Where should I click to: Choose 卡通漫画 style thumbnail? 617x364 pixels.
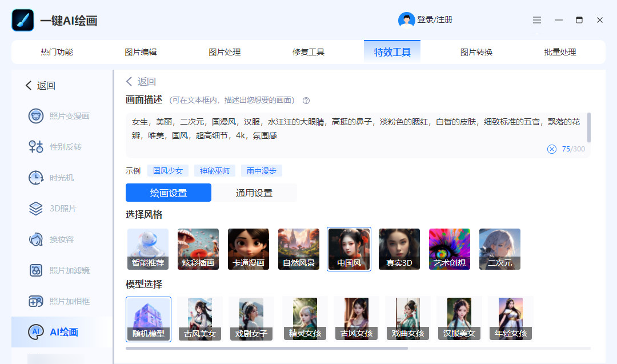[x=249, y=249]
